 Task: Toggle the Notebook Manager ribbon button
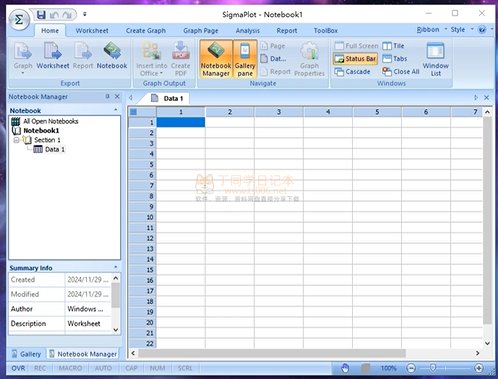[x=216, y=59]
